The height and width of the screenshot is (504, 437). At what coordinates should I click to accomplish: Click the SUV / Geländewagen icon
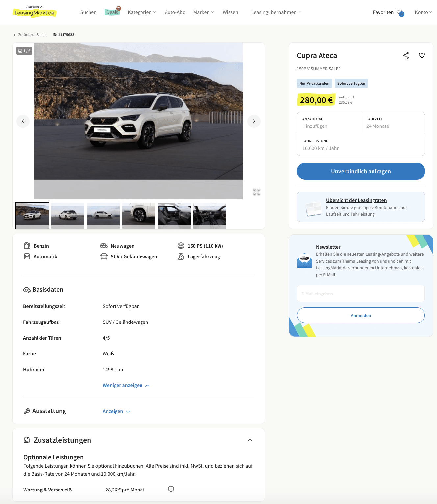pos(104,256)
